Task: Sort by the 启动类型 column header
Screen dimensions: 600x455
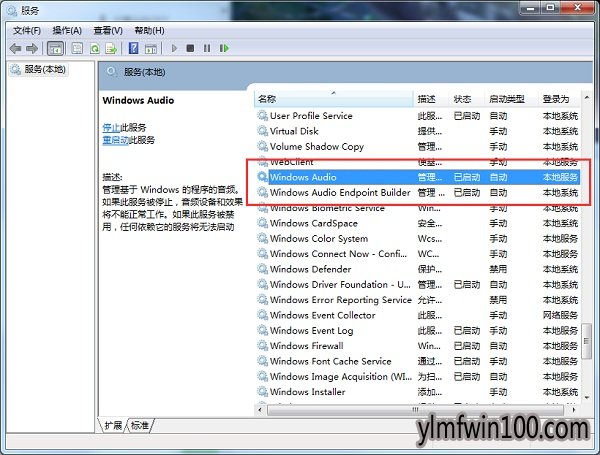Action: [512, 99]
